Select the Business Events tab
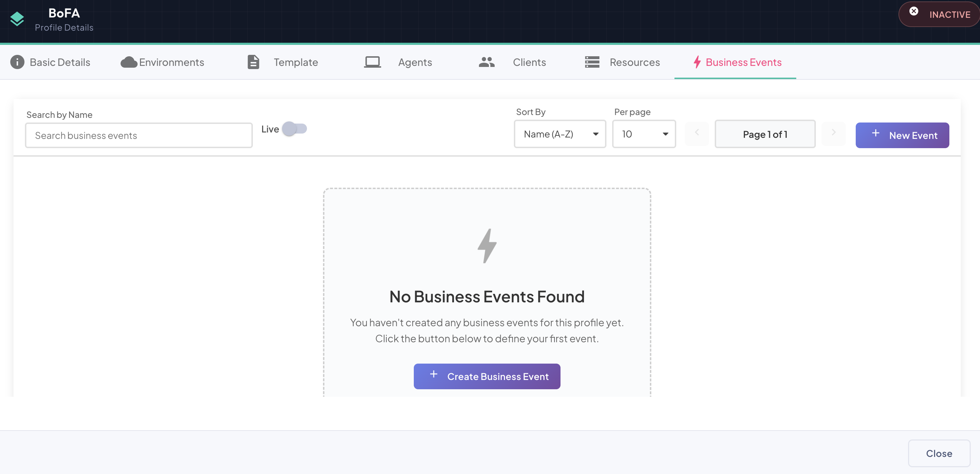980x474 pixels. point(735,62)
